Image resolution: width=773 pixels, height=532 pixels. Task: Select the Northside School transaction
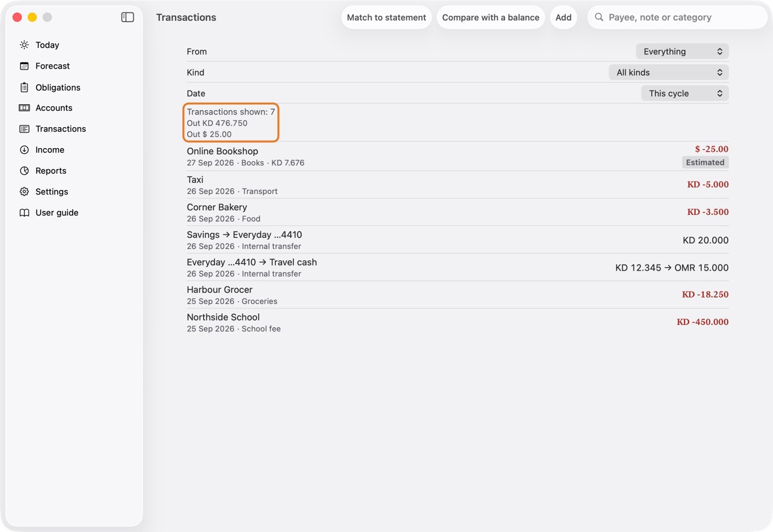coord(457,322)
